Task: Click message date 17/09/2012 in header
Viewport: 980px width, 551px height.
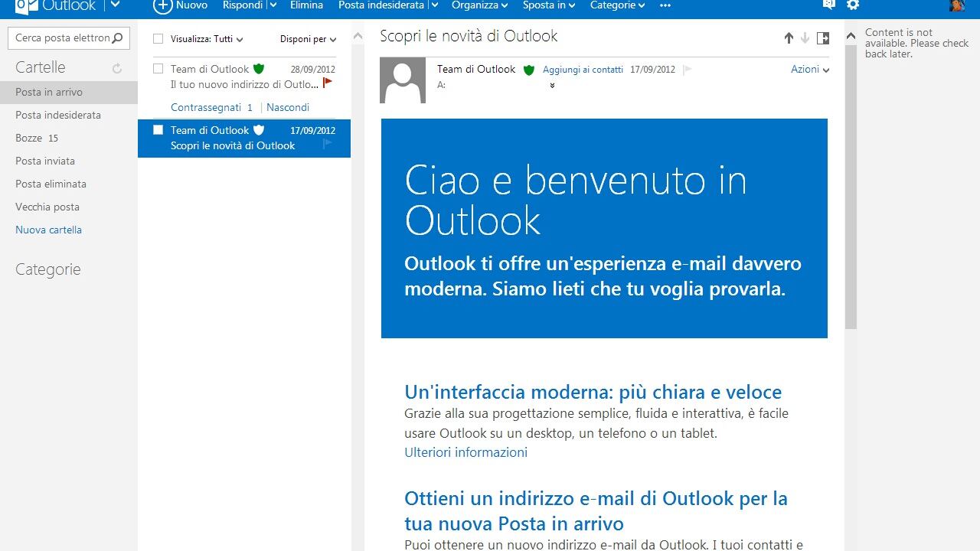Action: coord(652,70)
